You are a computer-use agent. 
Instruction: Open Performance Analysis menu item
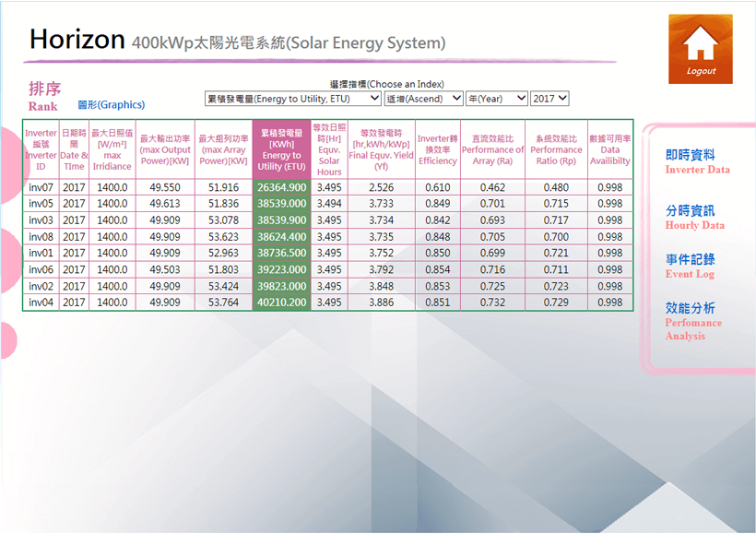(692, 321)
